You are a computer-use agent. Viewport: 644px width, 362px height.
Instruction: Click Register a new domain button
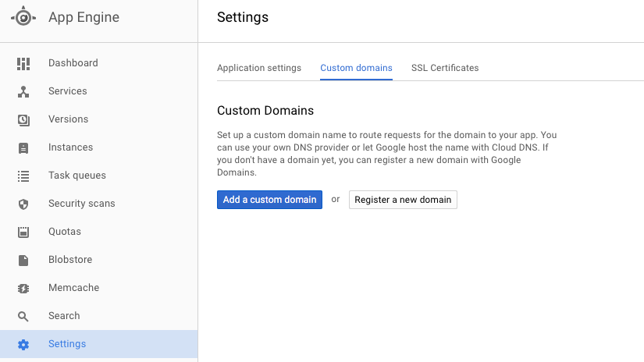pos(403,200)
